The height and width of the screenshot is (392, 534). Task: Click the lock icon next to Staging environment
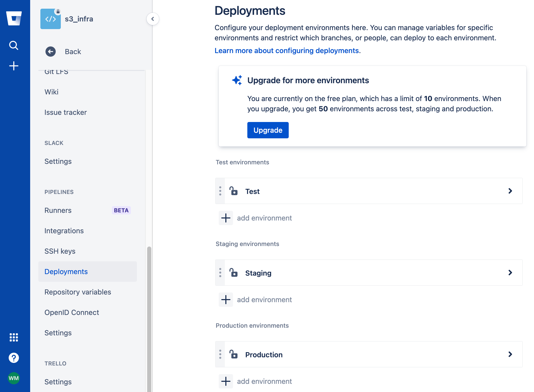(234, 272)
